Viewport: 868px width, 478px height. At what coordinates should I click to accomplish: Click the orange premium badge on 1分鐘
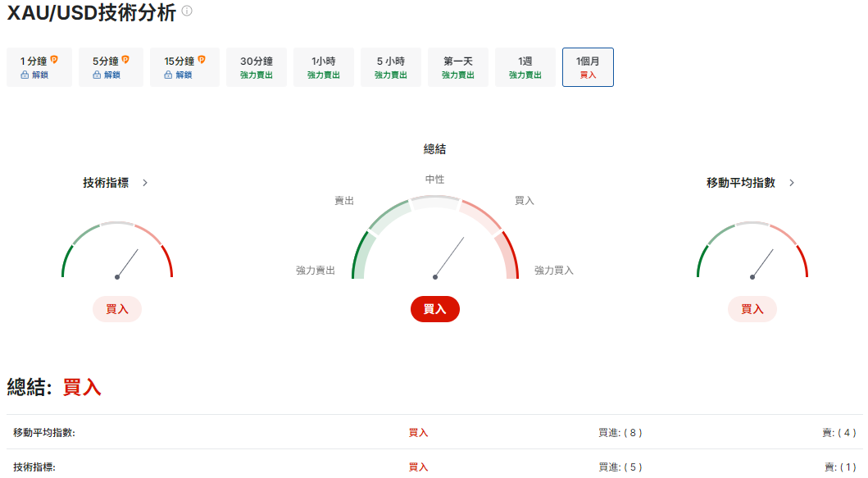coord(54,59)
